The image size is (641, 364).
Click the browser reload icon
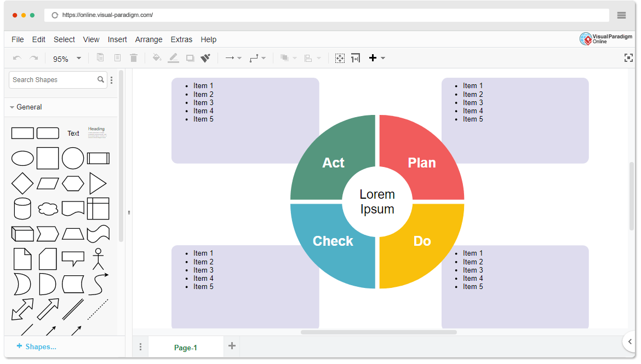tap(55, 15)
